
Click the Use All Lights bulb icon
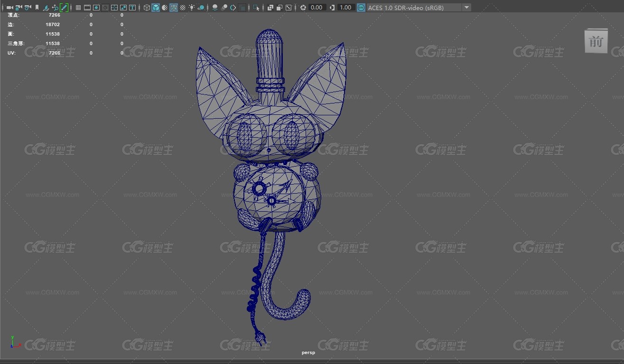[192, 8]
